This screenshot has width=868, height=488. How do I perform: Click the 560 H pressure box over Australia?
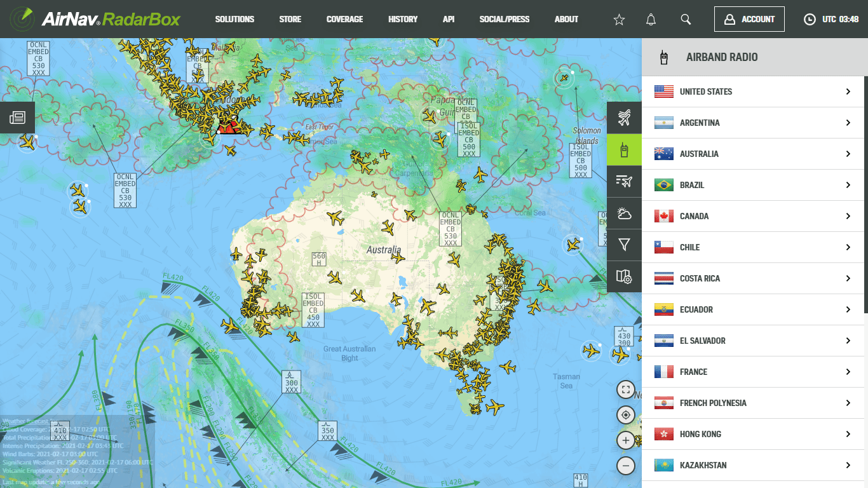click(319, 259)
